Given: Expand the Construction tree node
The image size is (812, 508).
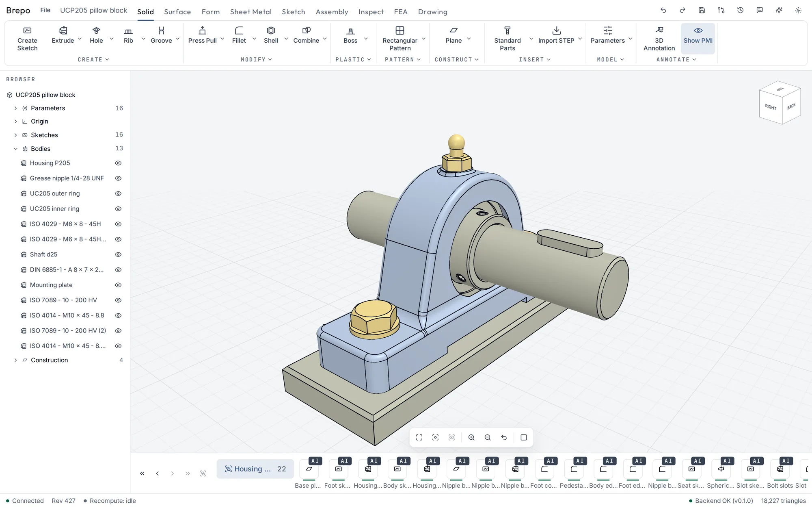Looking at the screenshot, I should (15, 360).
